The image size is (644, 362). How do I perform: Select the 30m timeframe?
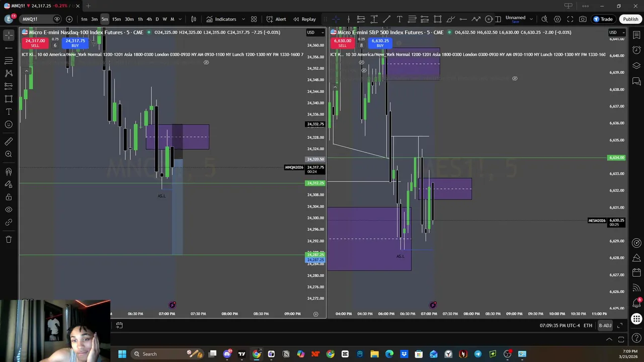coord(129,19)
